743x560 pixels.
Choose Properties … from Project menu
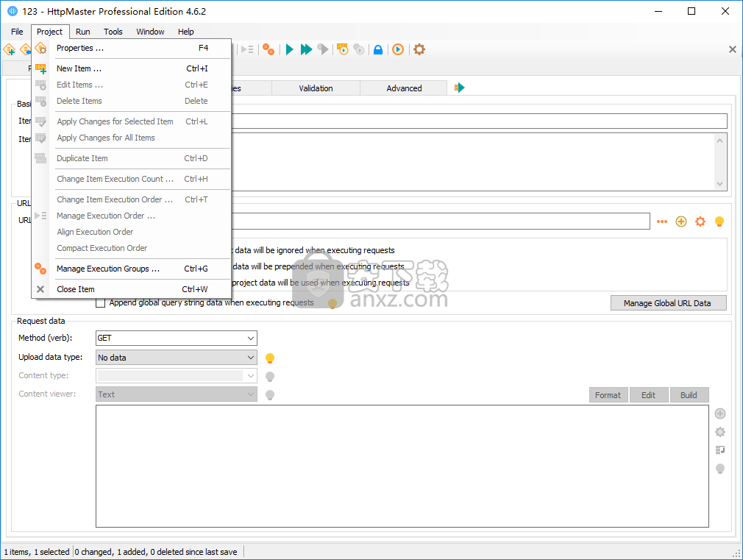click(x=132, y=48)
